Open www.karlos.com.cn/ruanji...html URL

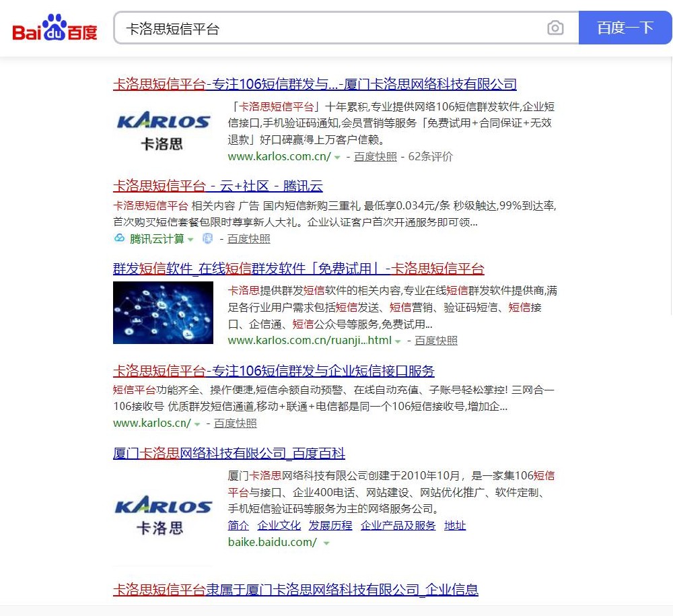point(310,341)
